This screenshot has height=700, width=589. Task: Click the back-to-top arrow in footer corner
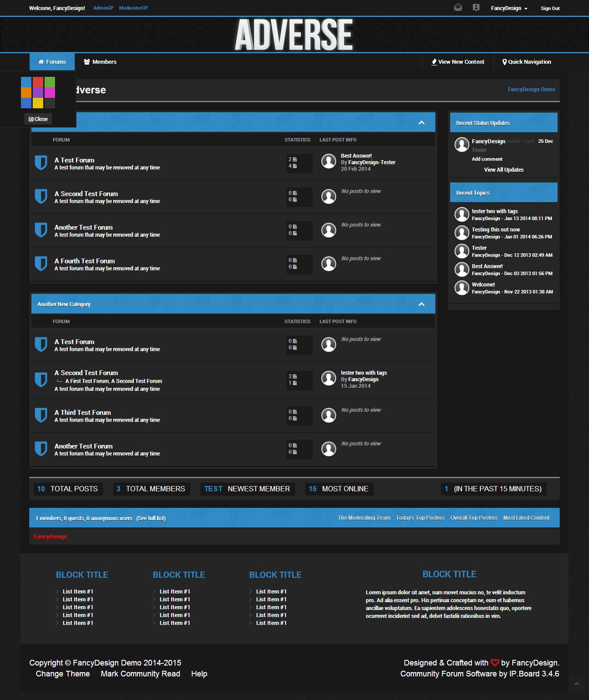576,684
